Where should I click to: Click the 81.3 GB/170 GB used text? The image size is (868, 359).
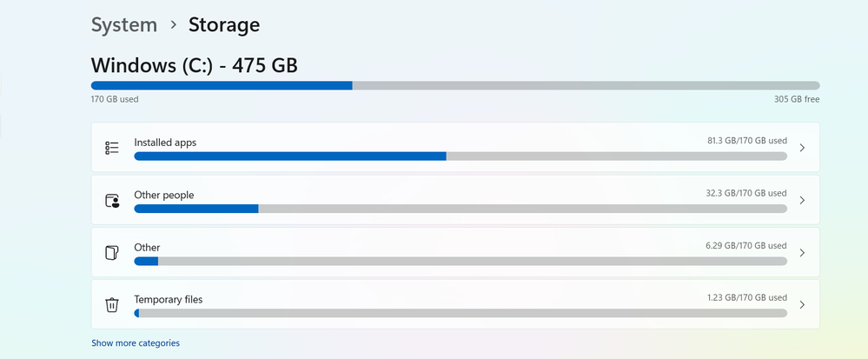746,141
